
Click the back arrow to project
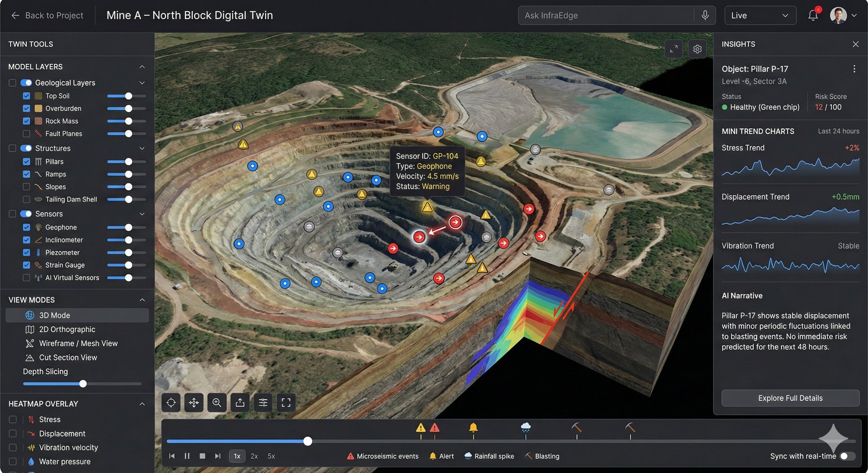(x=15, y=15)
